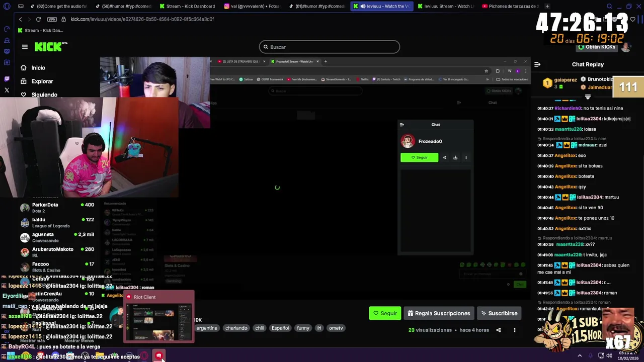Image resolution: width=644 pixels, height=362 pixels.
Task: Click Richardinh0 username in chat
Action: point(568,108)
